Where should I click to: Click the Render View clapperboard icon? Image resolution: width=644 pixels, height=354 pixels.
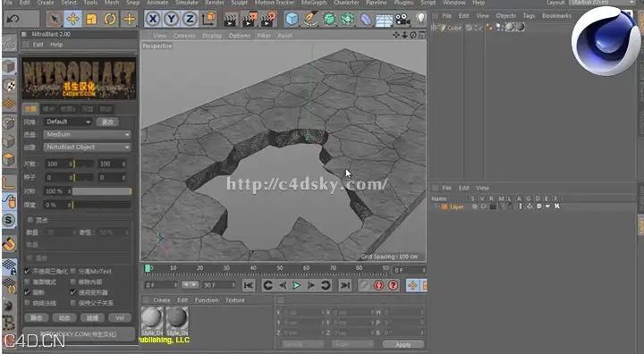pyautogui.click(x=231, y=20)
